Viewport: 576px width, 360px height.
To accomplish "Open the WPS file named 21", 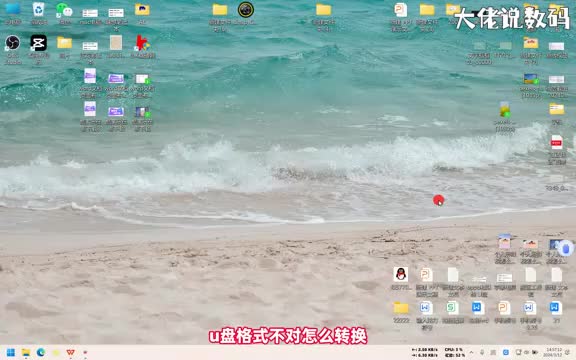I will tap(555, 308).
